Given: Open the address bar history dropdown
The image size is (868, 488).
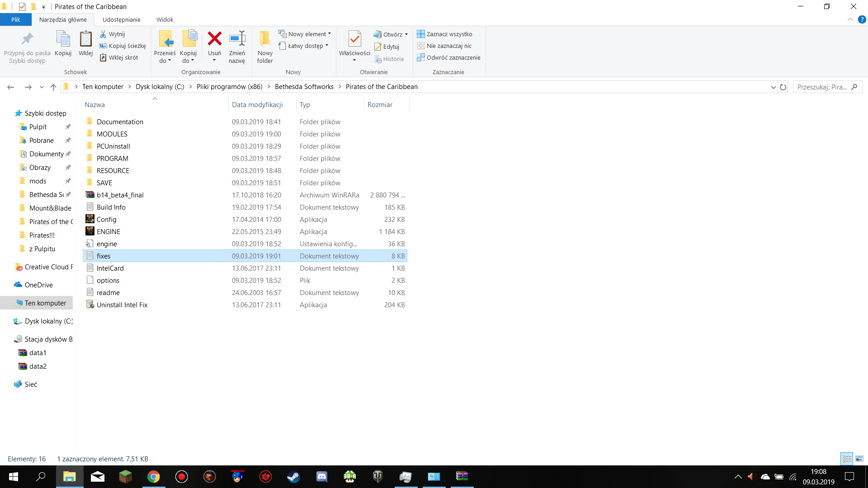Looking at the screenshot, I should 773,87.
